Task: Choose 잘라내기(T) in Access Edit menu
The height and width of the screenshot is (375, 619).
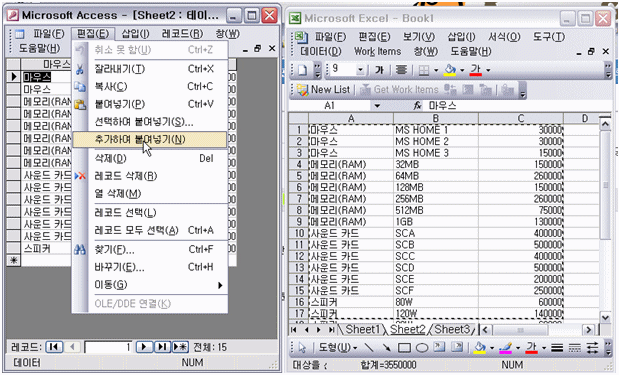Action: click(x=150, y=69)
